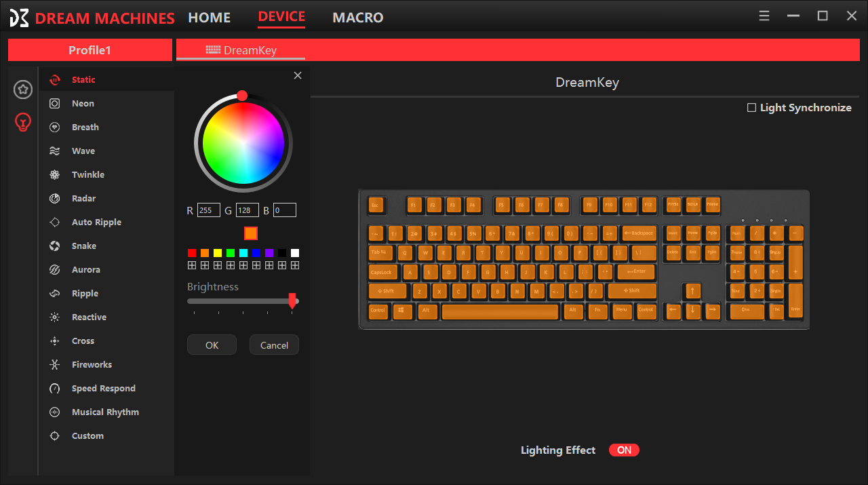868x485 pixels.
Task: Select the Custom effect icon
Action: tap(55, 435)
